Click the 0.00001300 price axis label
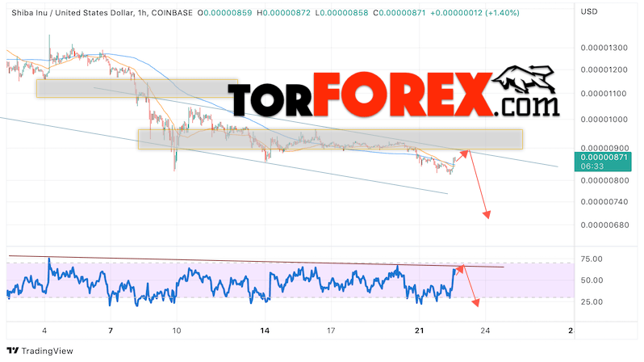Screen dimensions: 644x362 (x=604, y=48)
